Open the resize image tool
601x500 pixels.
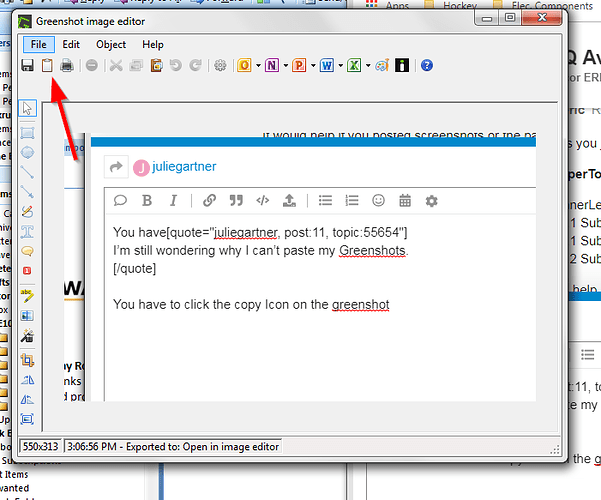(27, 419)
